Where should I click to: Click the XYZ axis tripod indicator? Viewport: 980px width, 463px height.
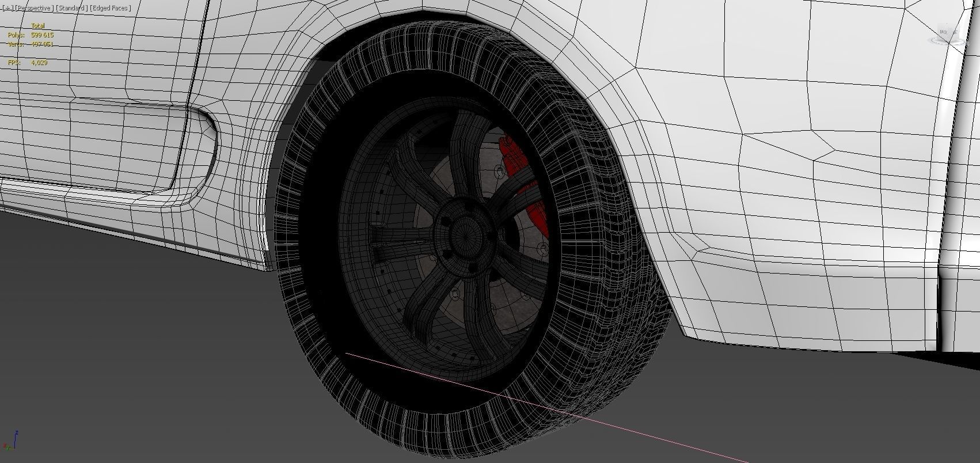10,441
